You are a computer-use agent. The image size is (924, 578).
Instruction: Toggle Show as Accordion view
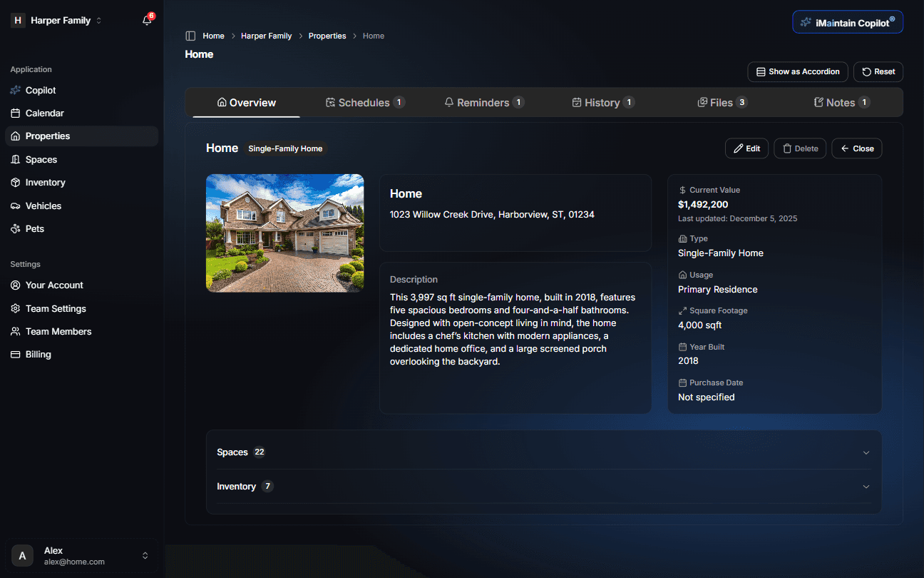coord(797,72)
